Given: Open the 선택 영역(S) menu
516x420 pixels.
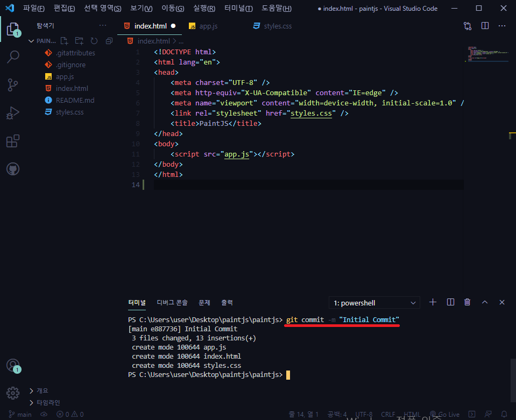Looking at the screenshot, I should click(x=103, y=8).
